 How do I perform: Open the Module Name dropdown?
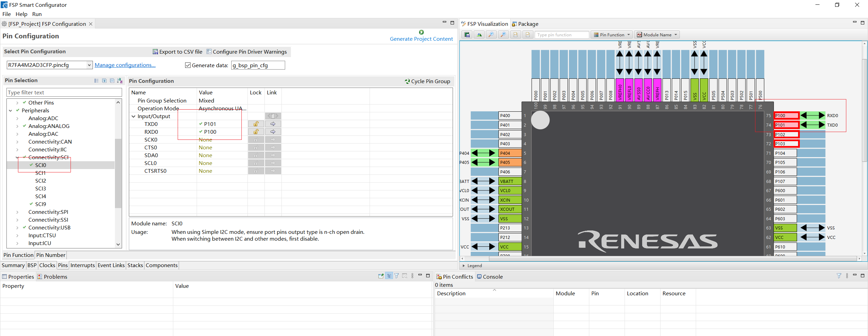(x=657, y=35)
